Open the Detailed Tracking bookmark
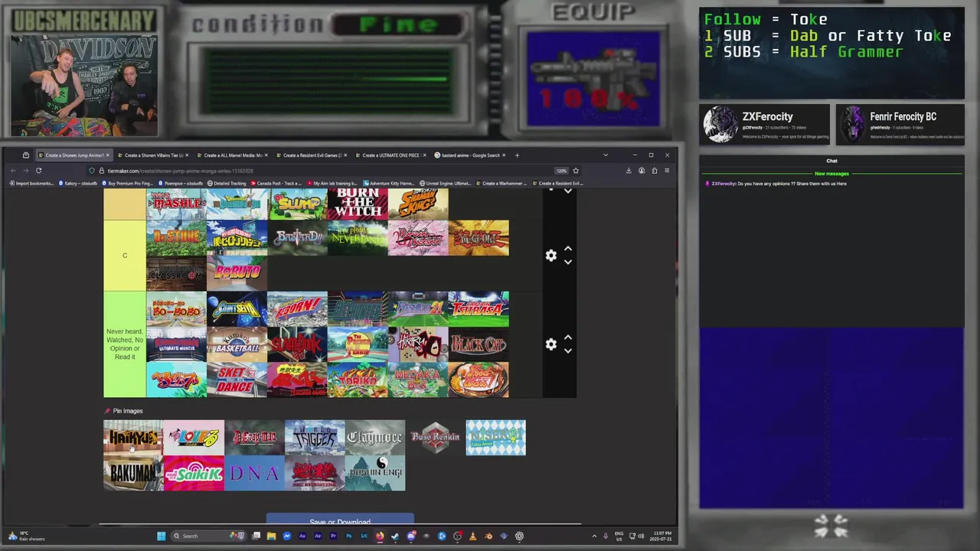Screen dimensions: 980x551 [x=226, y=184]
